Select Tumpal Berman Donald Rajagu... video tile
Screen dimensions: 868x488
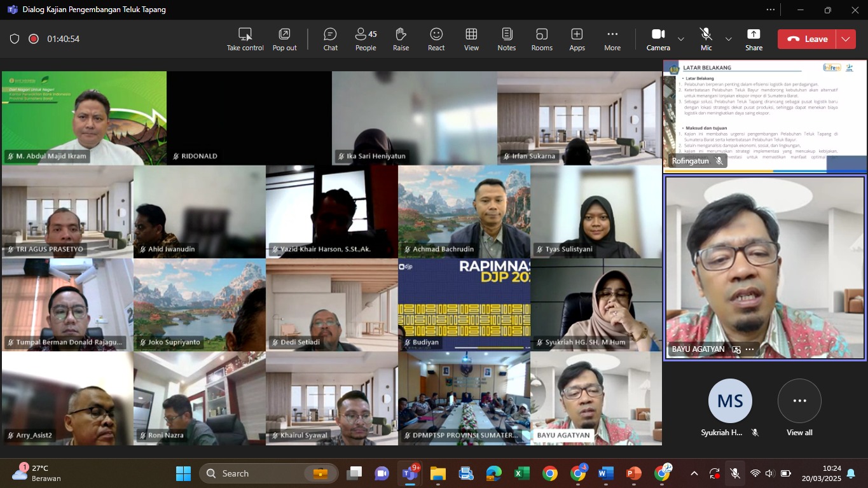point(67,305)
